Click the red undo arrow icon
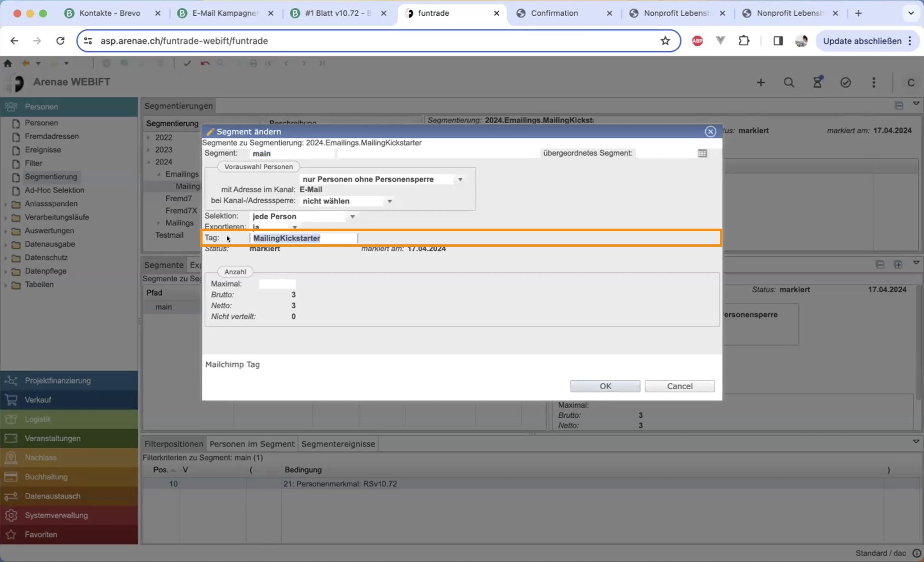924x562 pixels. (205, 63)
